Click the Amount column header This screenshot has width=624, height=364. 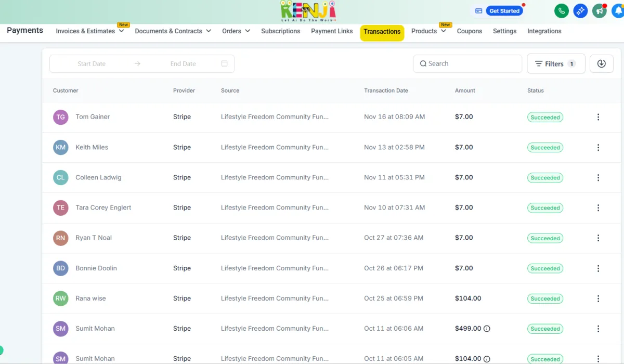tap(465, 90)
